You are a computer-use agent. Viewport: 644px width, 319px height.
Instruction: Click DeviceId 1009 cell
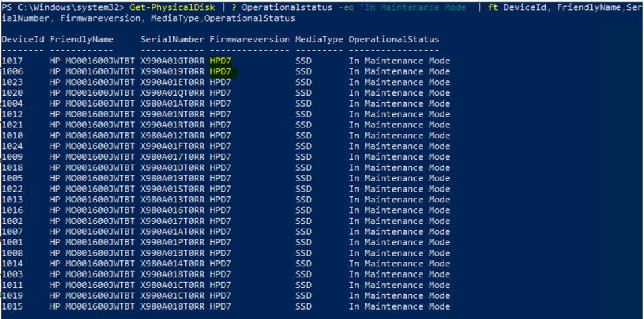click(x=12, y=157)
